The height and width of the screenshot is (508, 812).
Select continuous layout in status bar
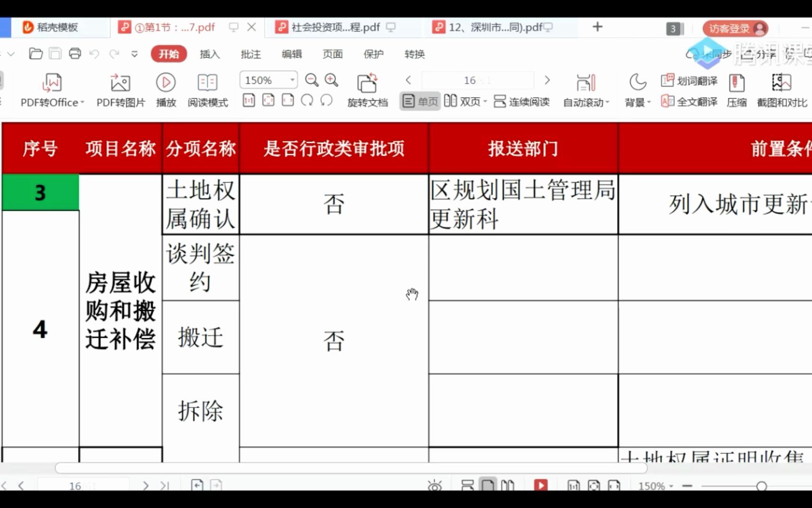tap(468, 485)
